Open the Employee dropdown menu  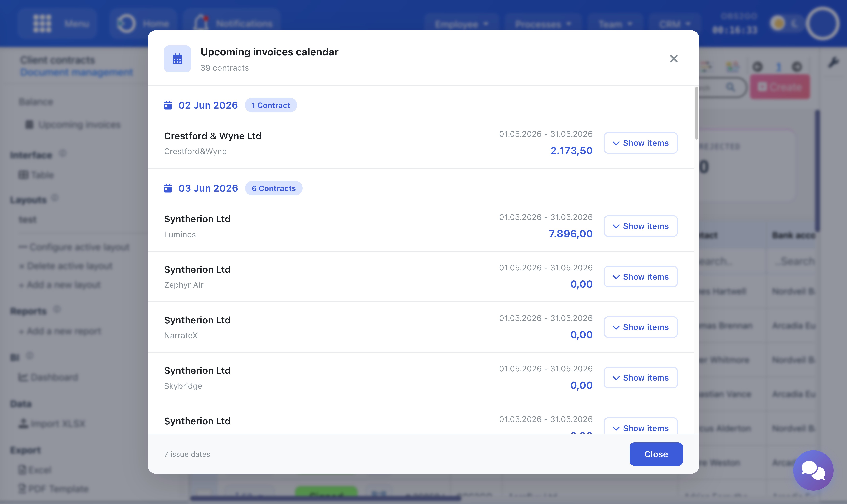tap(461, 24)
